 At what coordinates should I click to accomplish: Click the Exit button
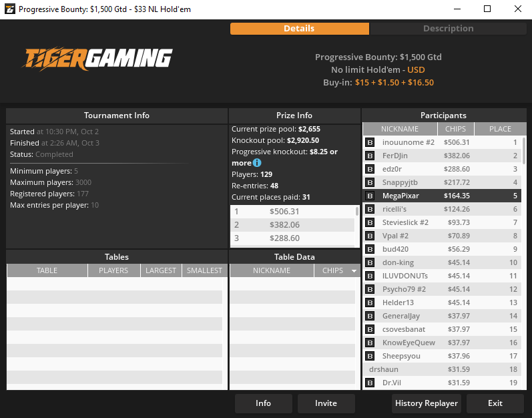[x=495, y=403]
